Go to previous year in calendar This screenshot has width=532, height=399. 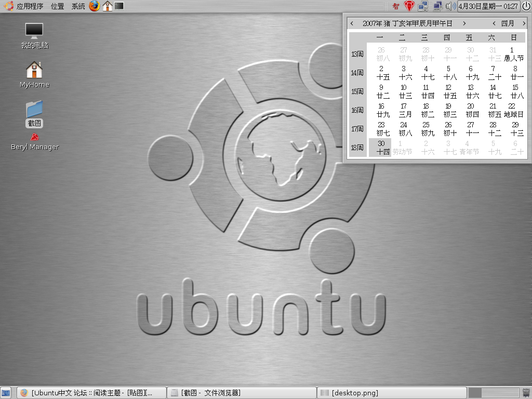[352, 23]
